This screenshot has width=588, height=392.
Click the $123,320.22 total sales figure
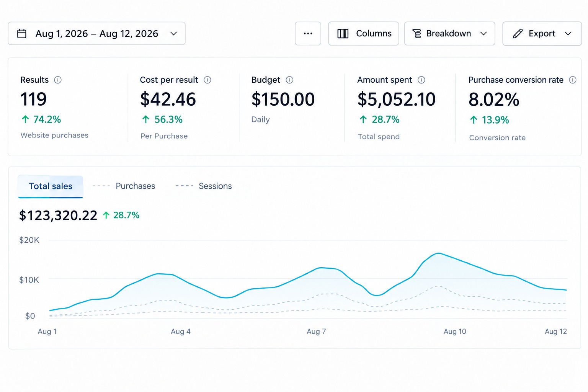(x=58, y=216)
